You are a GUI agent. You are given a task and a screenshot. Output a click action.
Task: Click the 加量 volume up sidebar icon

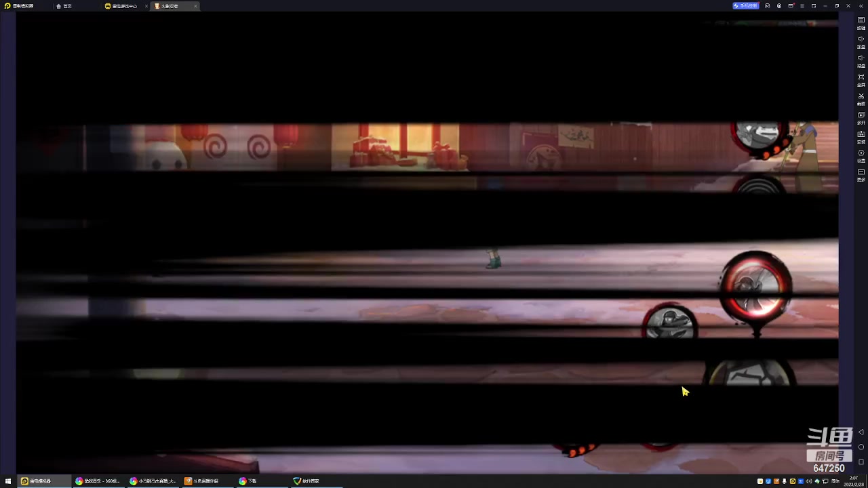click(x=861, y=41)
